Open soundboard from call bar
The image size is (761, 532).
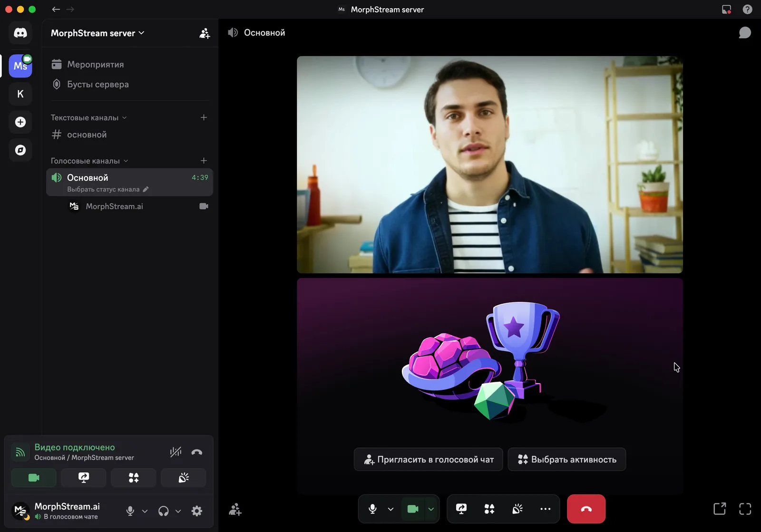pyautogui.click(x=517, y=509)
